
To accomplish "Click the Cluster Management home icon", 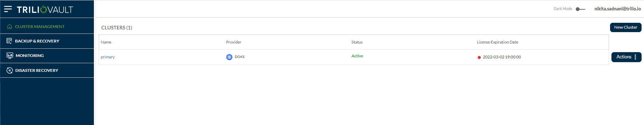I will (x=9, y=27).
